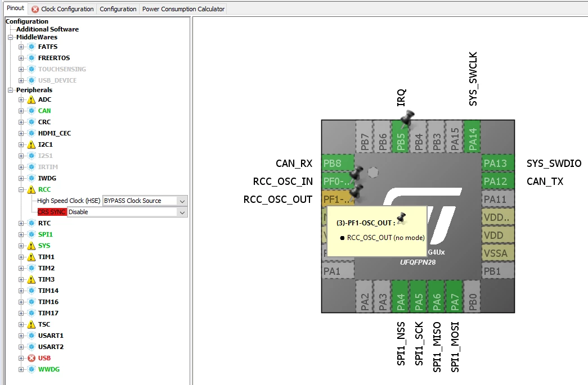
Task: Click pin PA6 on the chip
Action: click(436, 296)
